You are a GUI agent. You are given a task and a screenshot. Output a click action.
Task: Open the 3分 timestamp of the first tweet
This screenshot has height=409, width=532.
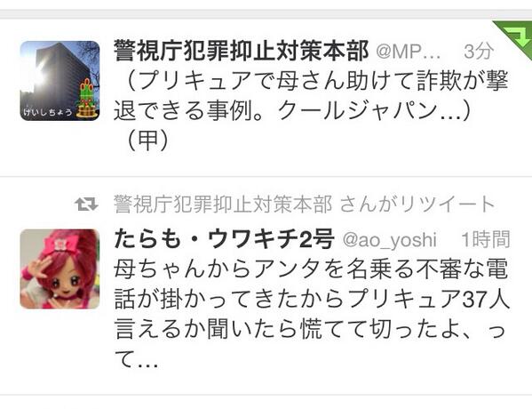pyautogui.click(x=479, y=52)
